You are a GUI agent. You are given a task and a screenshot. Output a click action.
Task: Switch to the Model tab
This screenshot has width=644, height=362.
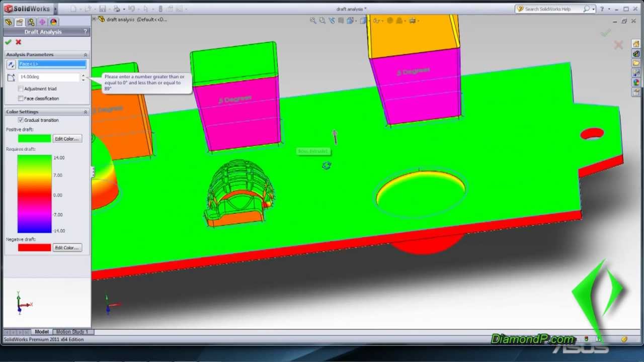[41, 332]
